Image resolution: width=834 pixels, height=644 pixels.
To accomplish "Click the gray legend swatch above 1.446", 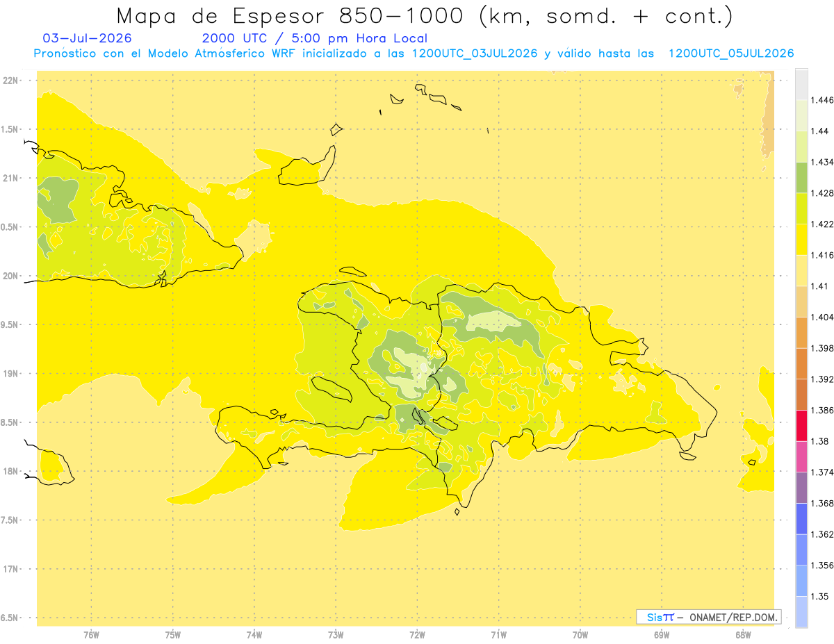I will pyautogui.click(x=801, y=84).
